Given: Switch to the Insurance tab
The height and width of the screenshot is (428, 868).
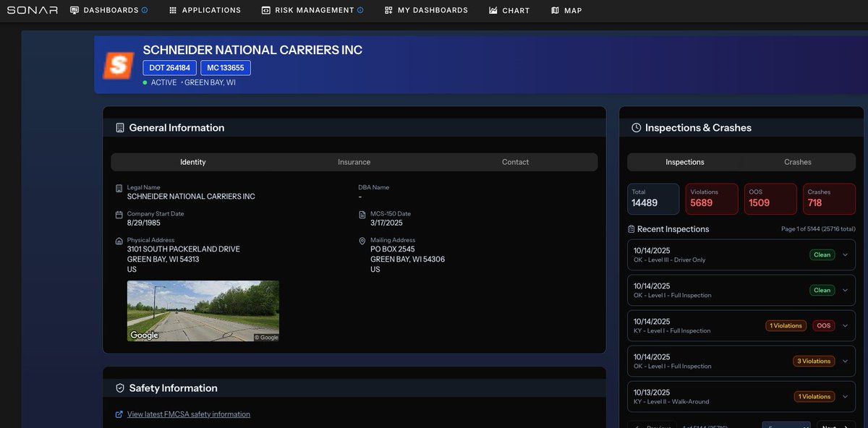Looking at the screenshot, I should (x=354, y=162).
